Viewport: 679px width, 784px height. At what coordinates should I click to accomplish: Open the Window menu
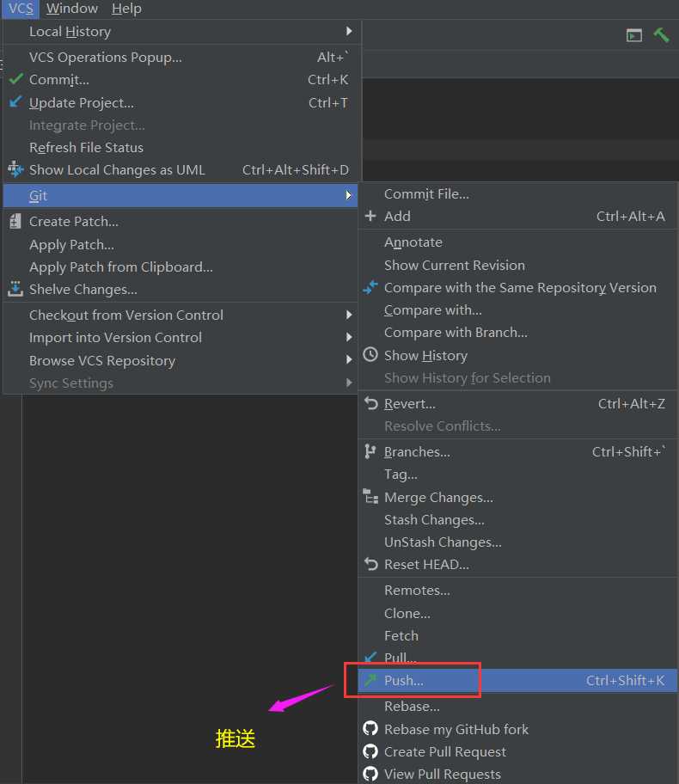72,9
